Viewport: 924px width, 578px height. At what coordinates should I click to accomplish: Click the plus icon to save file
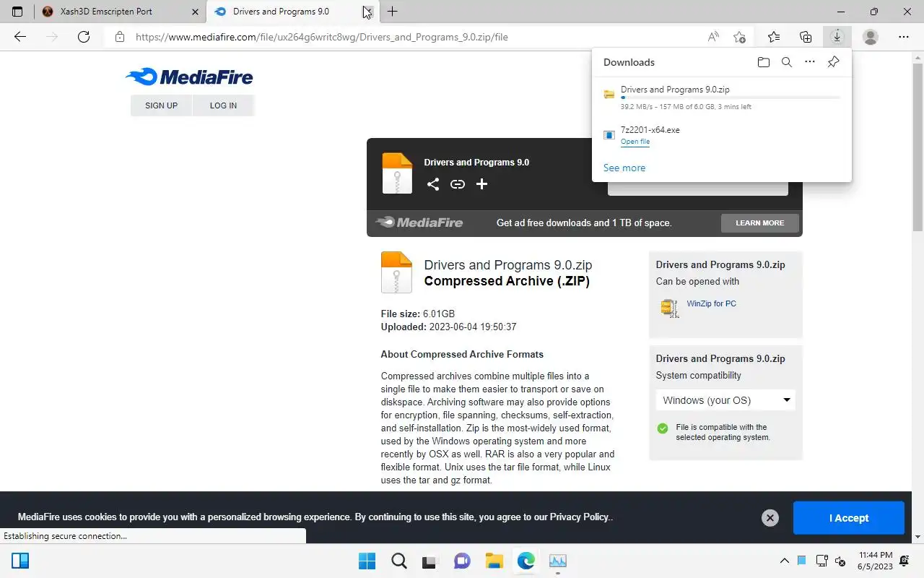point(481,184)
